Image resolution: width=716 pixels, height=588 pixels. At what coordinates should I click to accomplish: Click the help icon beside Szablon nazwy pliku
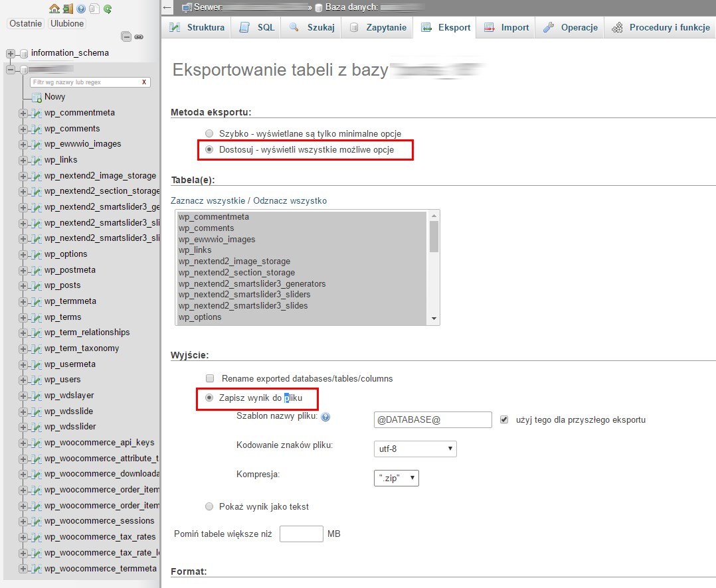(x=325, y=417)
